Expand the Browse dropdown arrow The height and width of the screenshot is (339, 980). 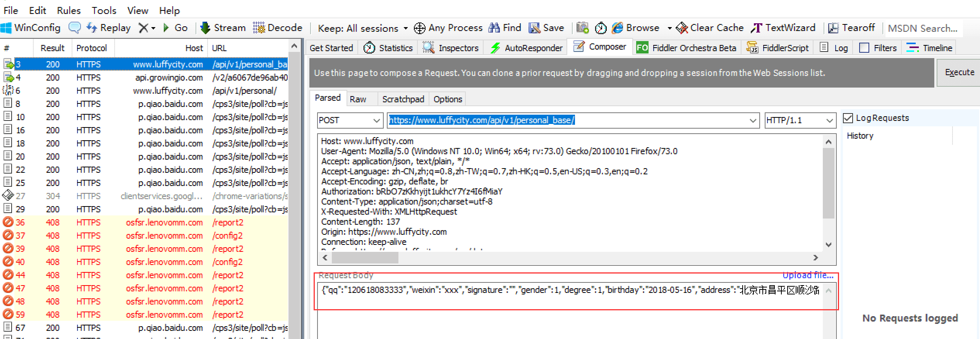669,28
